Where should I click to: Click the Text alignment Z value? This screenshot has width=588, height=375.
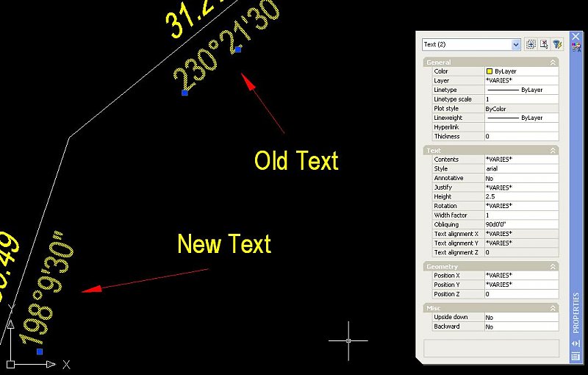click(x=521, y=252)
